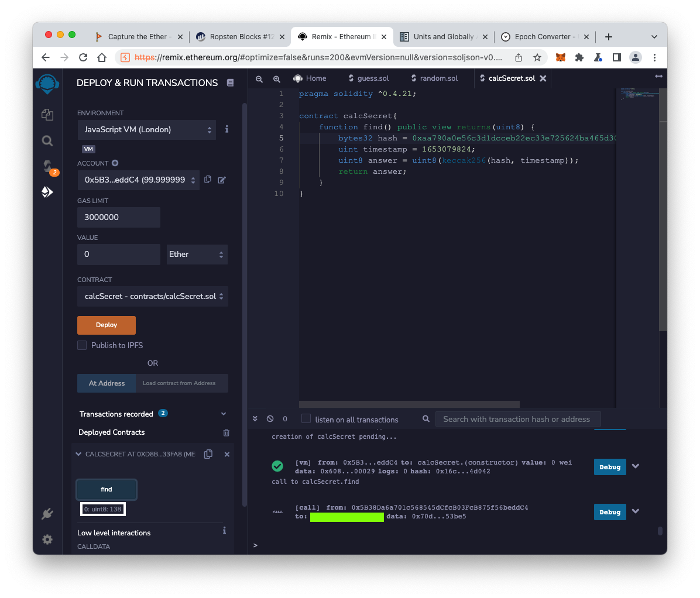This screenshot has height=598, width=700.
Task: Zoom in the editor font size
Action: [277, 78]
